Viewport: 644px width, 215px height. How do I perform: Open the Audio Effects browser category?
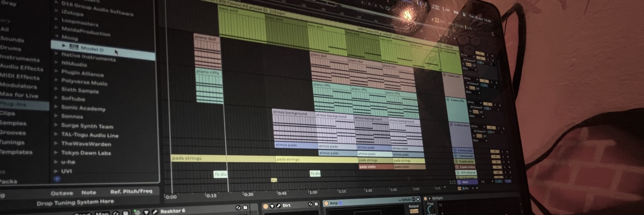[21, 67]
